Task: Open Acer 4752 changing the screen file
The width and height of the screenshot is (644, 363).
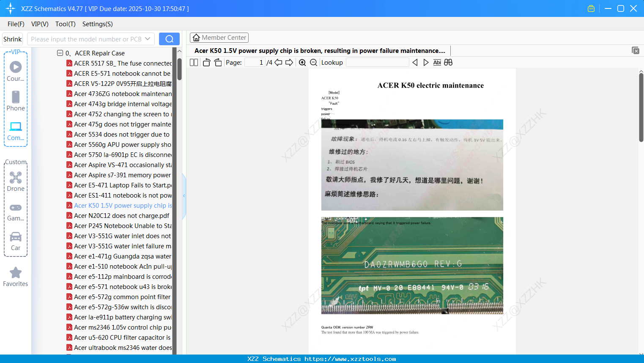Action: (123, 114)
